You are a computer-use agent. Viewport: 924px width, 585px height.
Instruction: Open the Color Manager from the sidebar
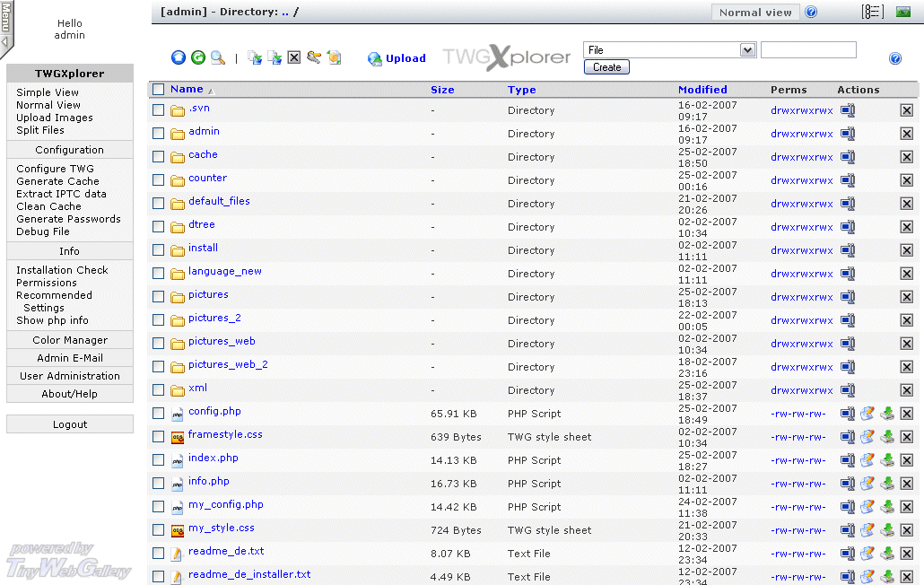(x=70, y=340)
